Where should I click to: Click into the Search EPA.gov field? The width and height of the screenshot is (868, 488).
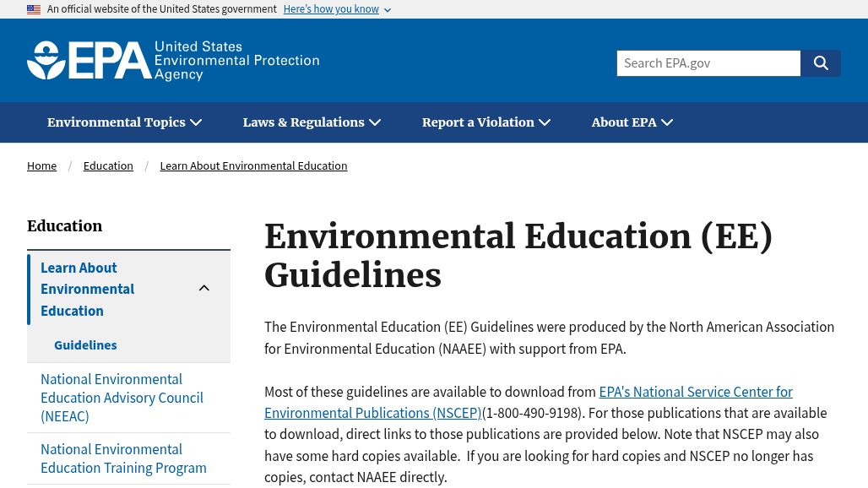coord(708,63)
